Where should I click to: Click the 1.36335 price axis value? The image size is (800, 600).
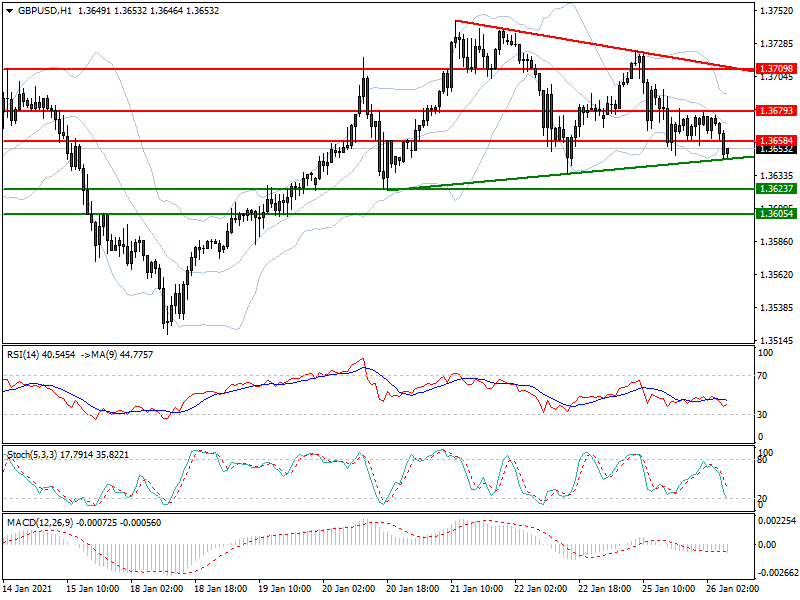click(777, 176)
